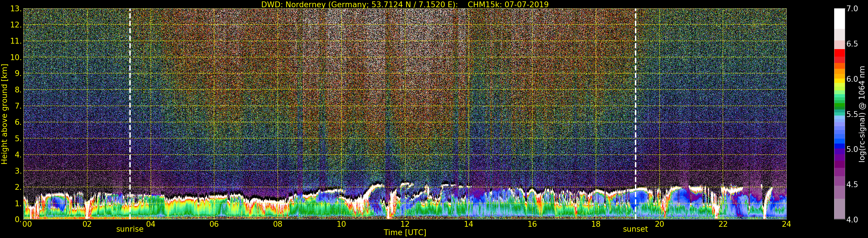Viewport: 868px width, 238px height.
Task: Click the 'Time [UTC]' axis label
Action: pos(405,232)
